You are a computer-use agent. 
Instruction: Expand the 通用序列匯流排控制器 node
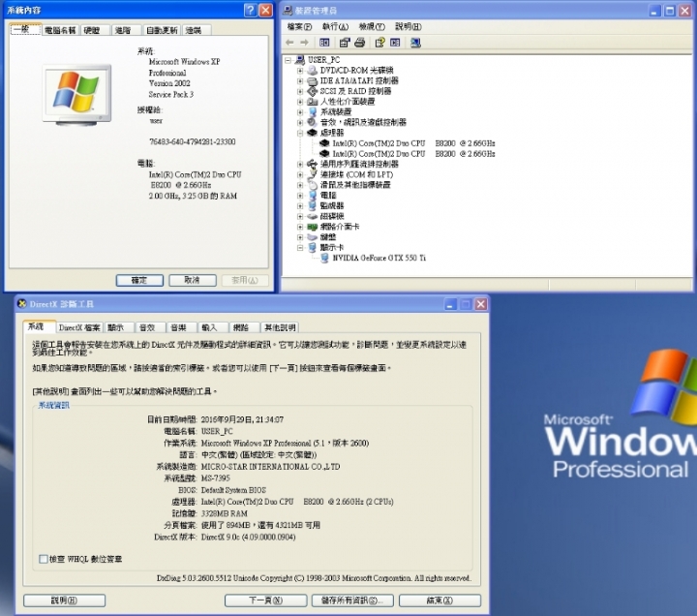pos(300,164)
